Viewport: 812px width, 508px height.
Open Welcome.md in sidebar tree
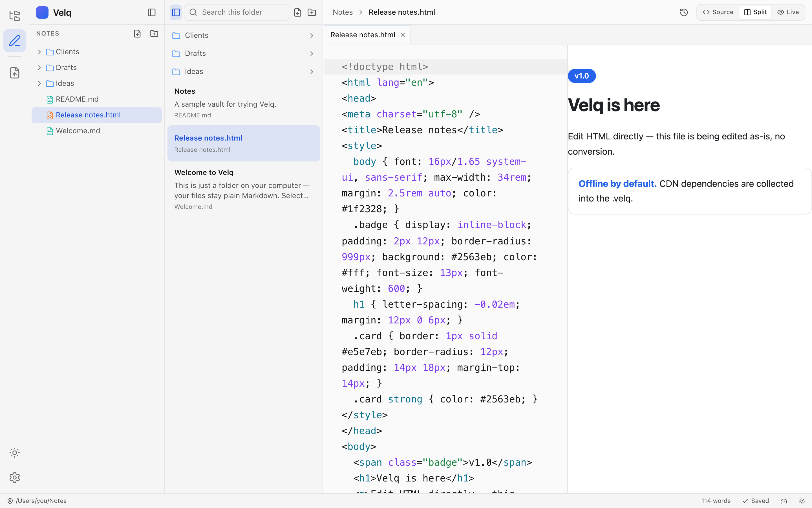(x=97, y=131)
